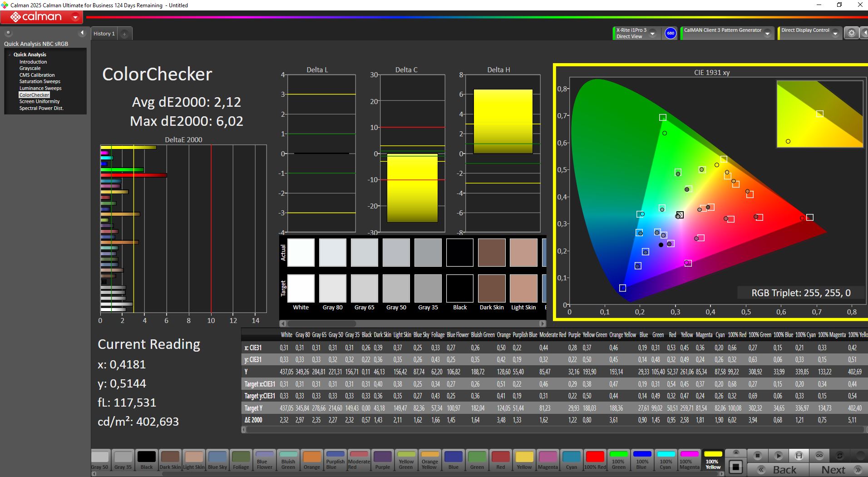Screen dimensions: 868x477
Task: Click the stop measurement button
Action: (x=757, y=455)
